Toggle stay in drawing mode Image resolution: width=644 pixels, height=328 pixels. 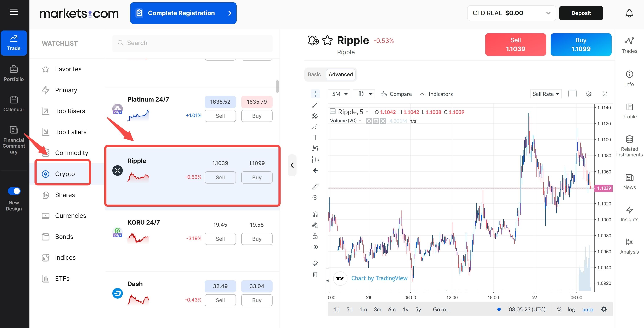pyautogui.click(x=315, y=225)
